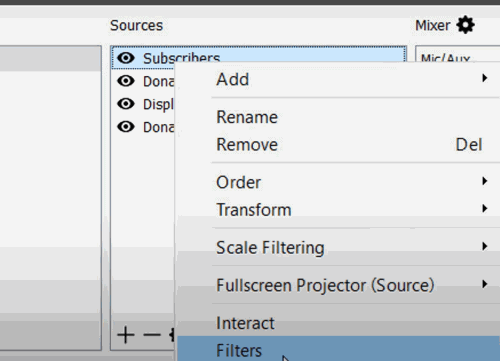Select the Subscribers source item

click(259, 57)
